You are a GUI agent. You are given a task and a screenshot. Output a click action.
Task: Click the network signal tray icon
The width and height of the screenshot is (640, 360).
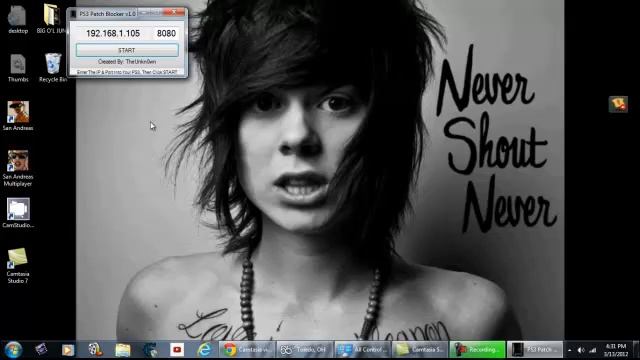pos(593,350)
